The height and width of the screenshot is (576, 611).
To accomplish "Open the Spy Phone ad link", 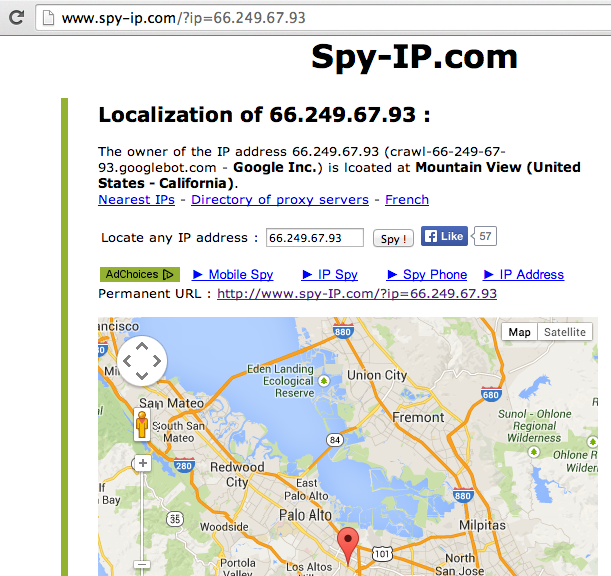I will (427, 274).
